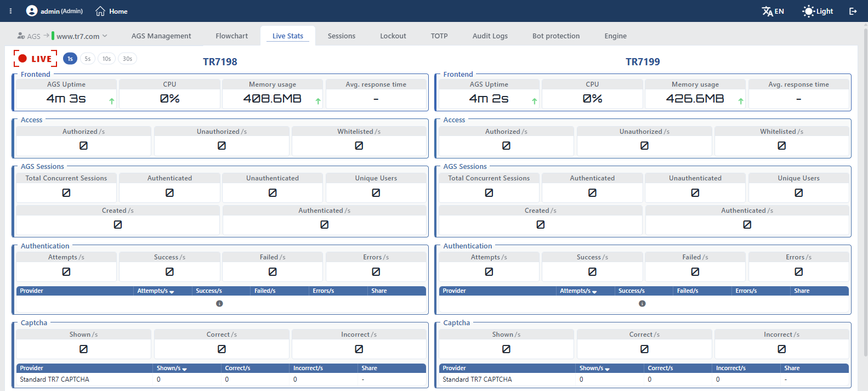
Task: Click TR7199 authentication provider info icon
Action: pyautogui.click(x=642, y=303)
